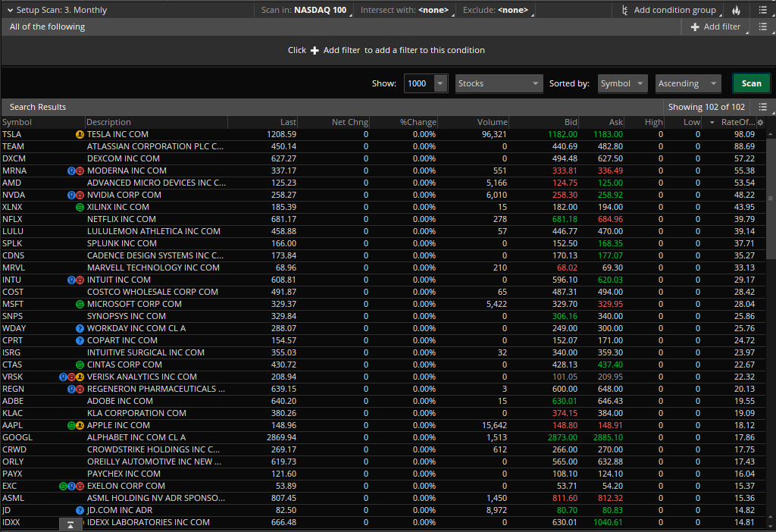Click the gear icon in column headers
776x532 pixels.
point(760,123)
